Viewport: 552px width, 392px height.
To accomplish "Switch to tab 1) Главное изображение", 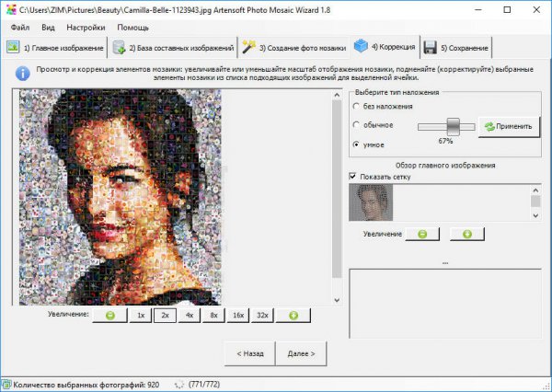I will pos(55,48).
